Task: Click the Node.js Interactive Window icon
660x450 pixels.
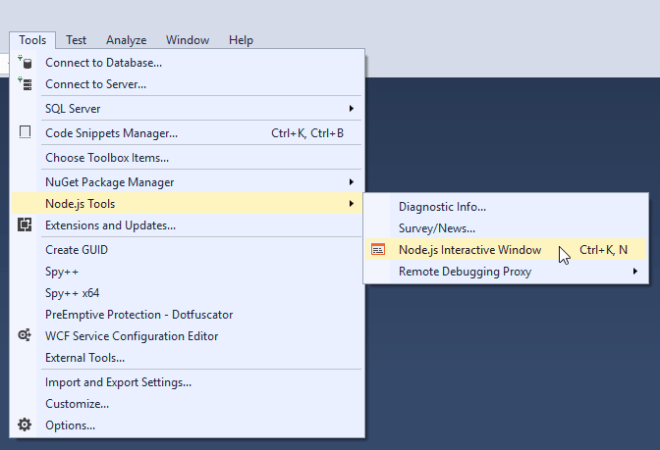Action: pyautogui.click(x=378, y=250)
